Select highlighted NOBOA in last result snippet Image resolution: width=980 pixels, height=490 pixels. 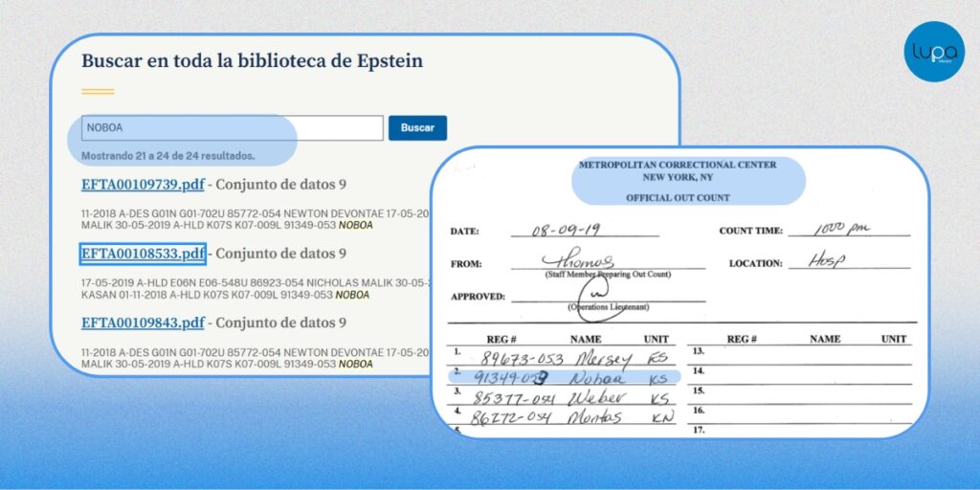point(355,364)
